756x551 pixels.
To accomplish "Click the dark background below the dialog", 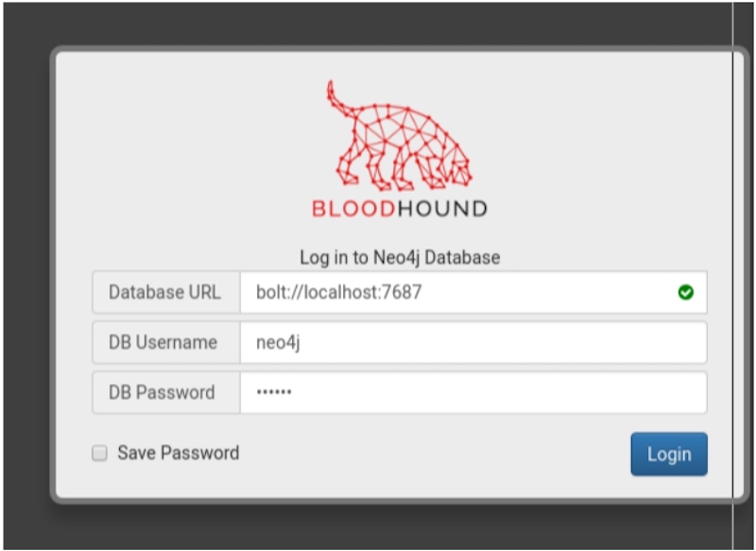I will (x=378, y=527).
